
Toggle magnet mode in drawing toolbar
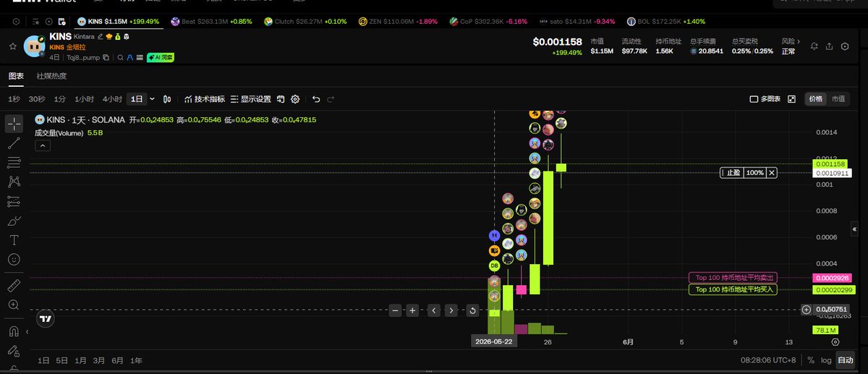(14, 332)
